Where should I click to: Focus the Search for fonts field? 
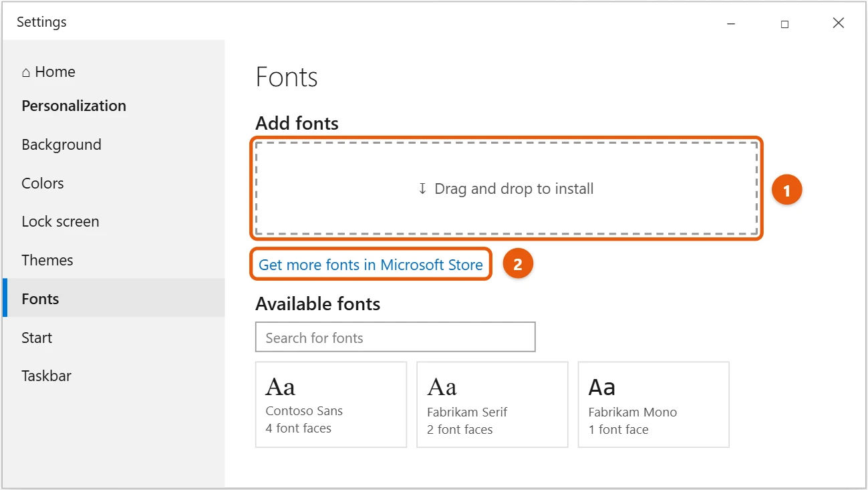[x=396, y=337]
